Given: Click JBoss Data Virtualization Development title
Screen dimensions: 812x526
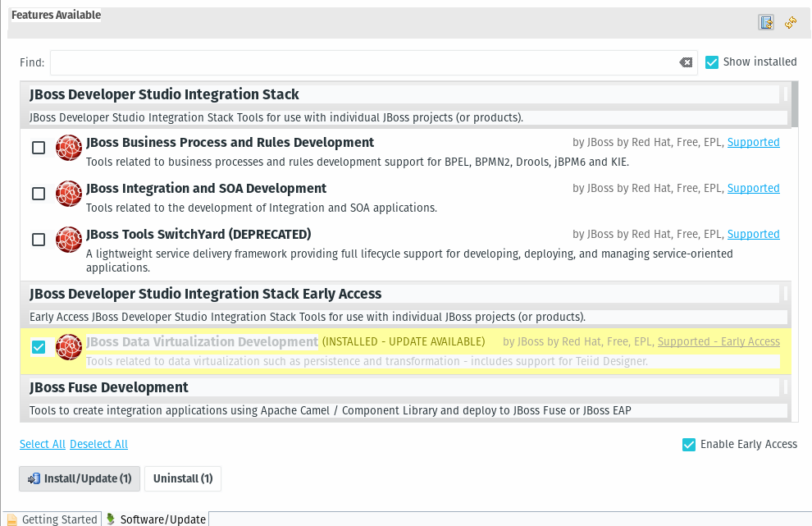Looking at the screenshot, I should (x=202, y=342).
